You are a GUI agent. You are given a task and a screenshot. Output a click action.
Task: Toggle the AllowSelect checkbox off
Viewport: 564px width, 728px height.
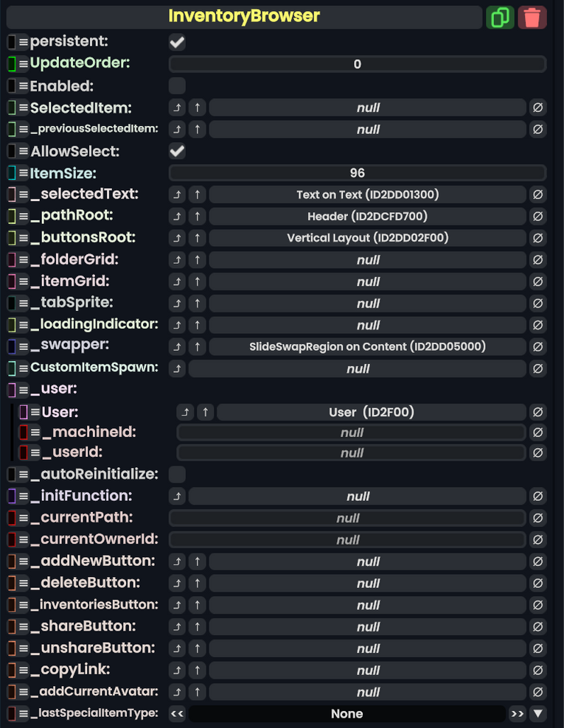point(176,151)
